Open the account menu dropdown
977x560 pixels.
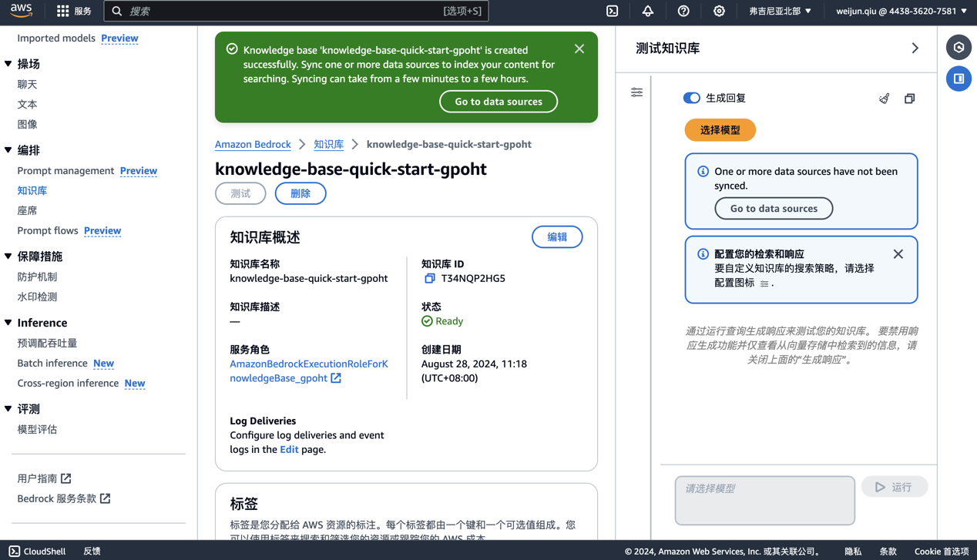(901, 11)
